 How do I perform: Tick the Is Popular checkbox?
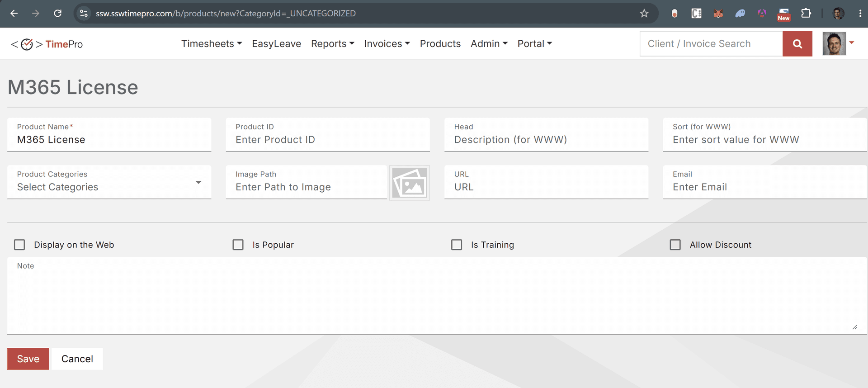(x=238, y=245)
